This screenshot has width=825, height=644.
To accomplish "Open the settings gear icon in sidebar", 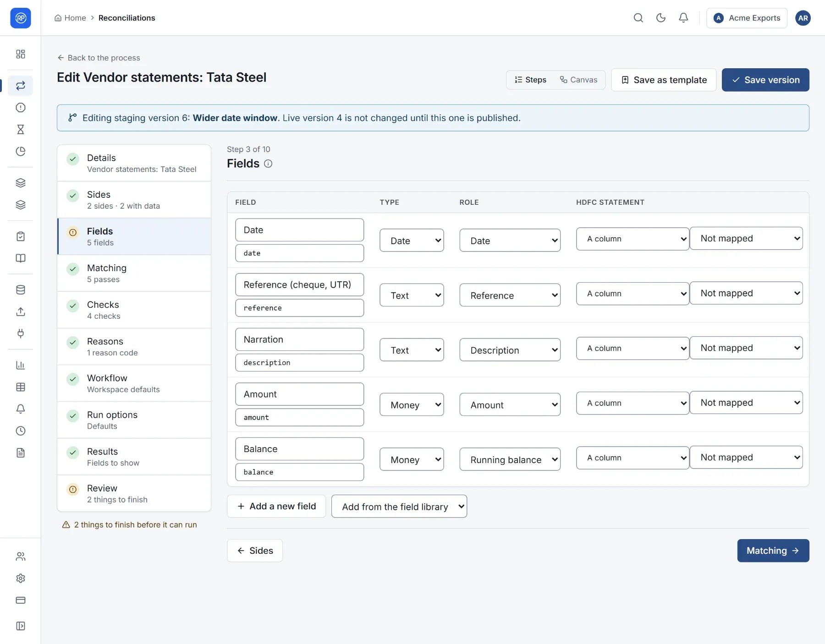I will [x=21, y=579].
